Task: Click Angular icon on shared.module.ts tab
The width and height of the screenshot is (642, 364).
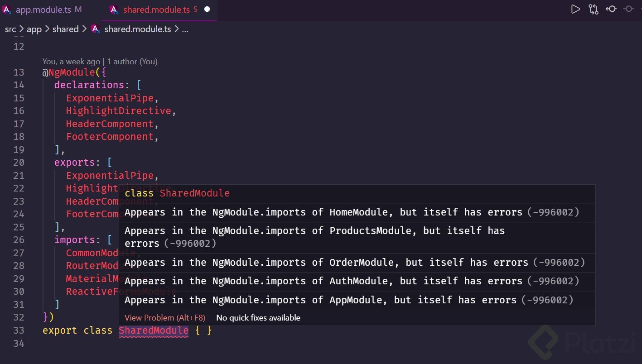Action: tap(114, 10)
